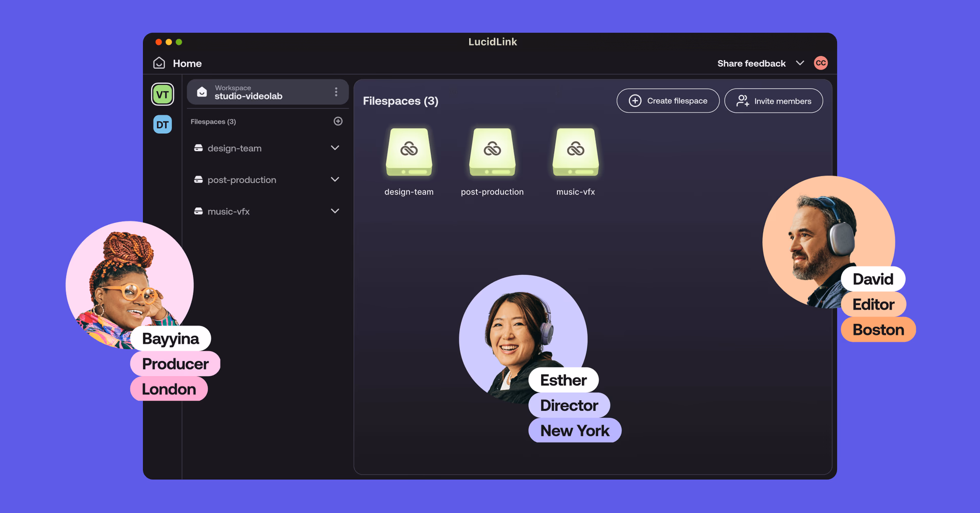Click the Create filespace button
The image size is (980, 513).
[668, 101]
